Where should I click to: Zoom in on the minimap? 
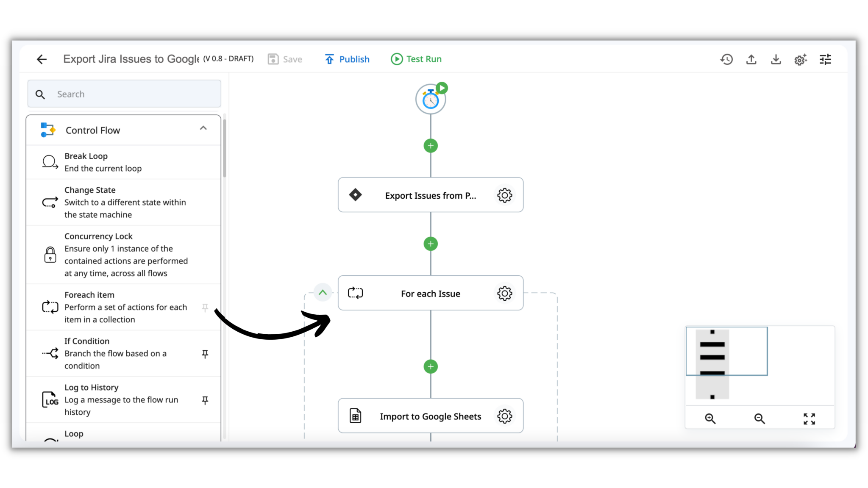pos(710,419)
